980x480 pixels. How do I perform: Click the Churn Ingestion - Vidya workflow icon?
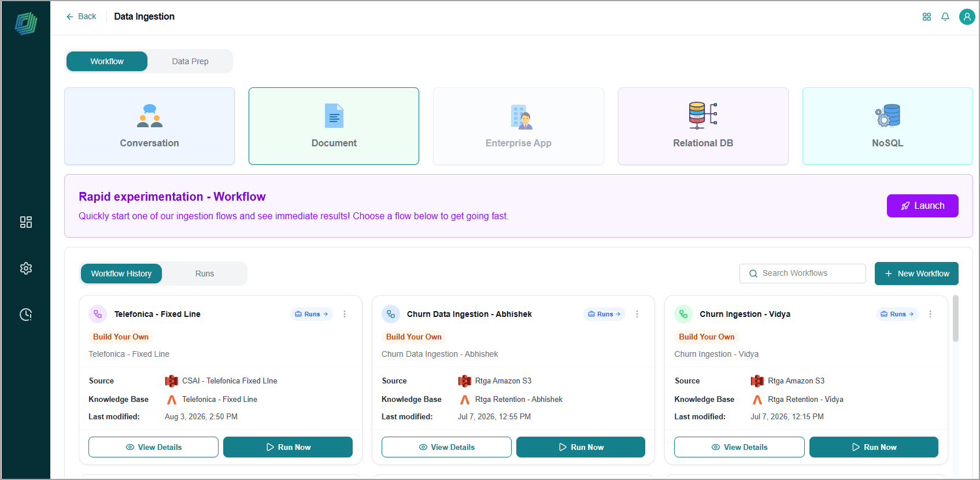[x=683, y=314]
